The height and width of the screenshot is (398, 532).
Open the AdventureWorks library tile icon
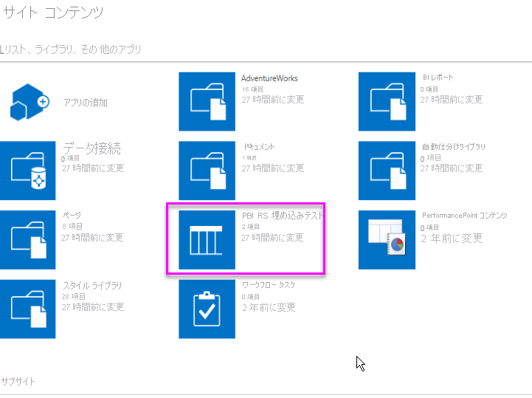[207, 101]
